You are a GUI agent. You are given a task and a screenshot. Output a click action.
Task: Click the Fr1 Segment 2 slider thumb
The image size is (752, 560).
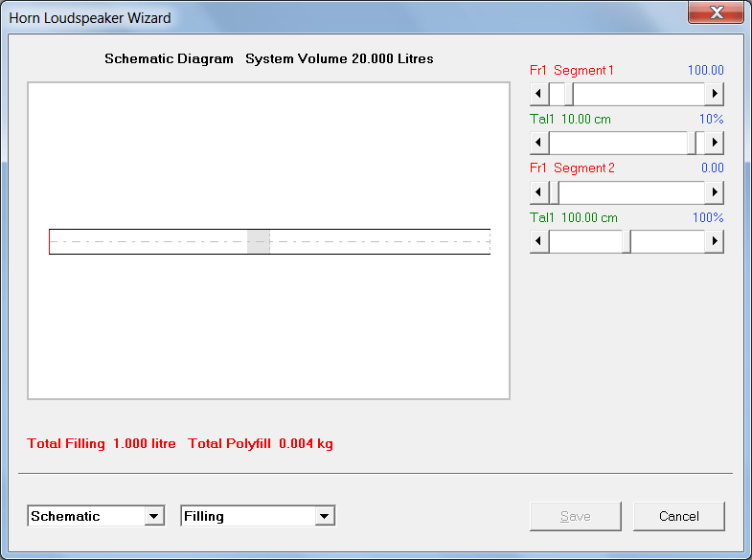554,192
